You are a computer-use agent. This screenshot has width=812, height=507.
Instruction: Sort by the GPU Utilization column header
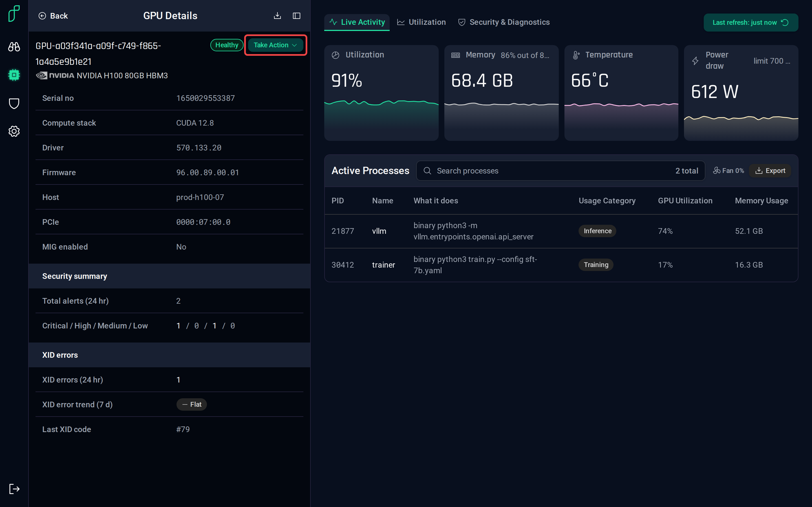(x=685, y=201)
